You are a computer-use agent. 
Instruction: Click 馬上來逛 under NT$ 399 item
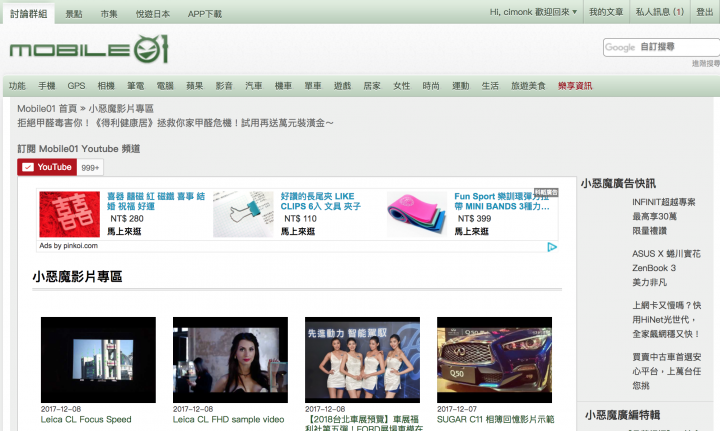[x=471, y=231]
